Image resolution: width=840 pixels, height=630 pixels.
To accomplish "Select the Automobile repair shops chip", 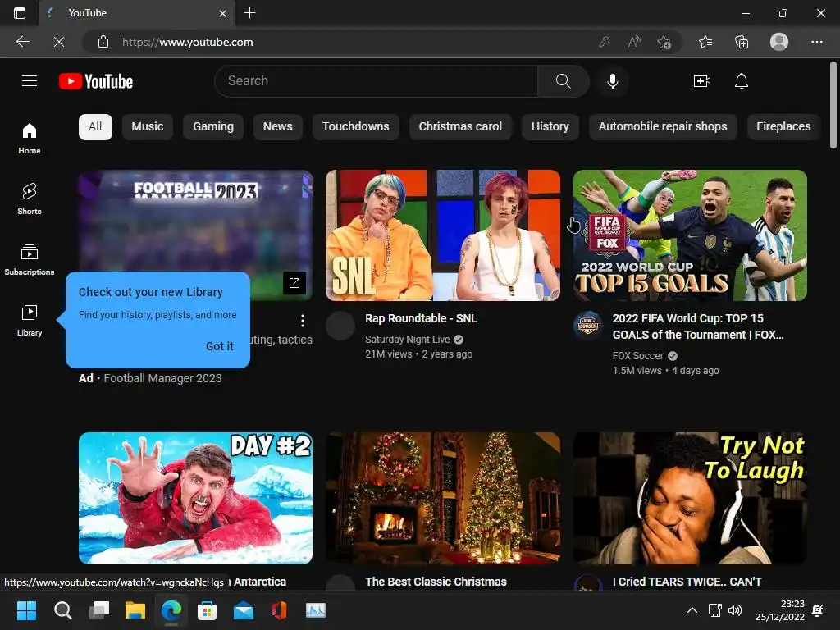I will (663, 127).
